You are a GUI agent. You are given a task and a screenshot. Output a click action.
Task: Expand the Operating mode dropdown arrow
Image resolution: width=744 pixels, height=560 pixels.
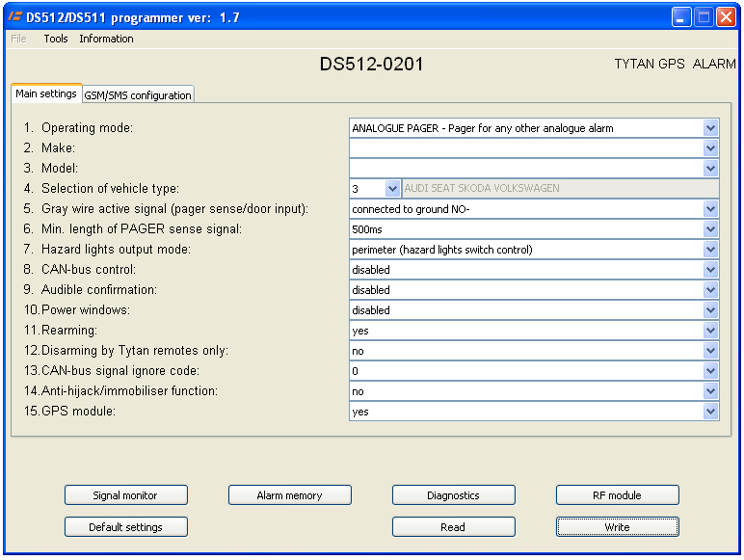point(710,127)
